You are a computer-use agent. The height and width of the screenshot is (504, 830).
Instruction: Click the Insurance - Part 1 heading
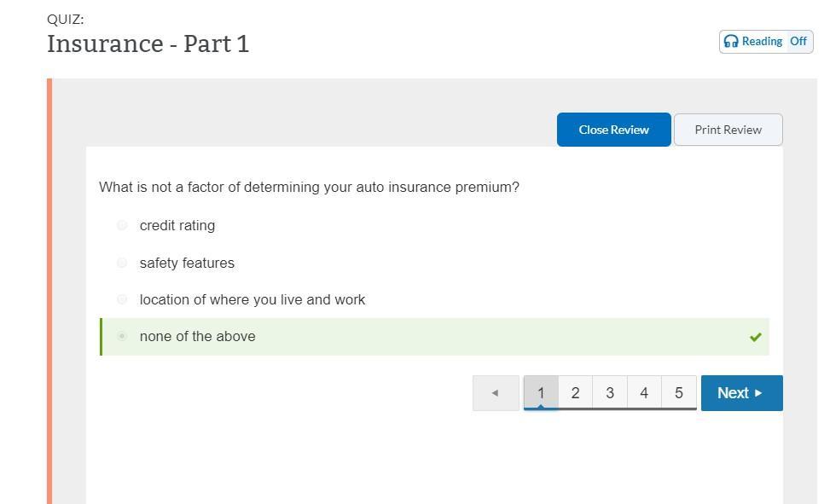coord(148,43)
